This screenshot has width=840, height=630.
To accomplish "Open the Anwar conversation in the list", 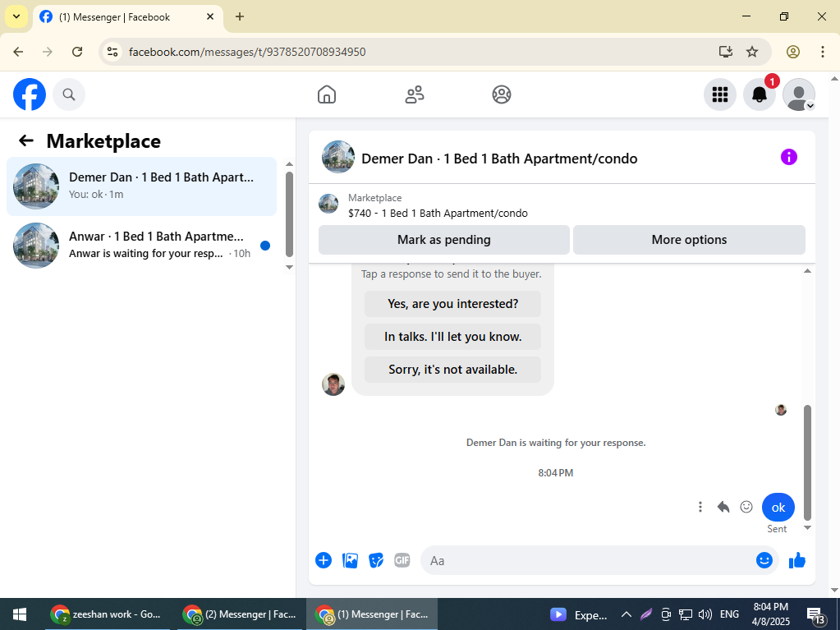I will [141, 246].
